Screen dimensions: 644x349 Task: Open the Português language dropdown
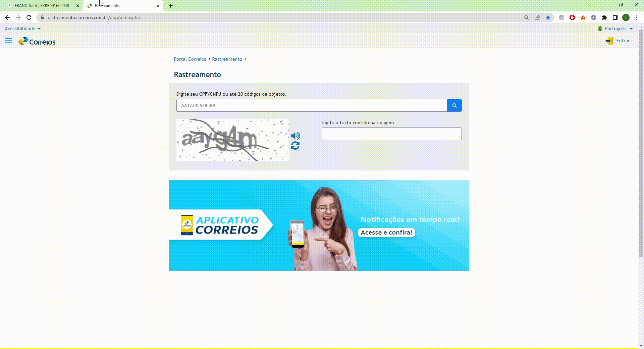pyautogui.click(x=615, y=29)
